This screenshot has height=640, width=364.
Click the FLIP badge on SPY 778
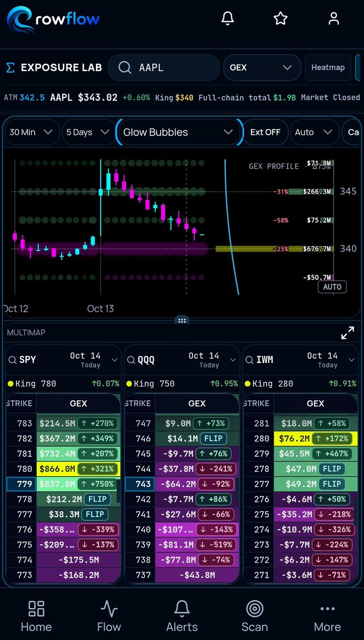coord(97,499)
